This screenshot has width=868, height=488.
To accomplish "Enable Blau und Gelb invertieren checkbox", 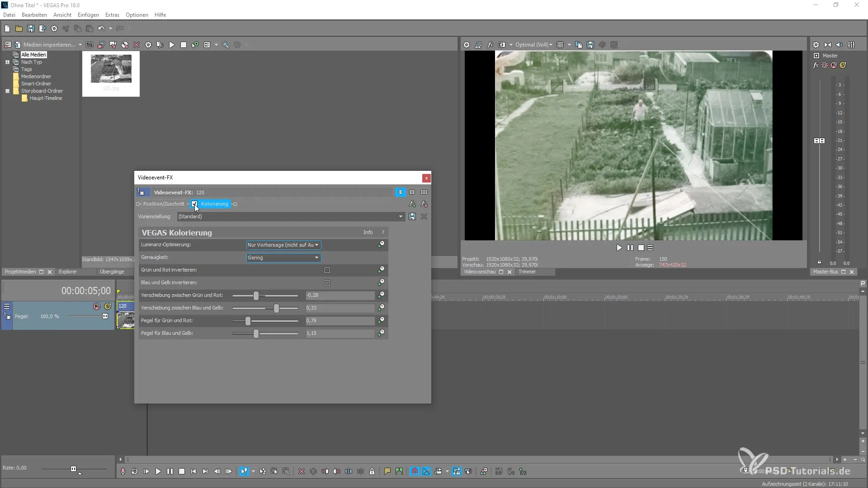I will click(327, 283).
